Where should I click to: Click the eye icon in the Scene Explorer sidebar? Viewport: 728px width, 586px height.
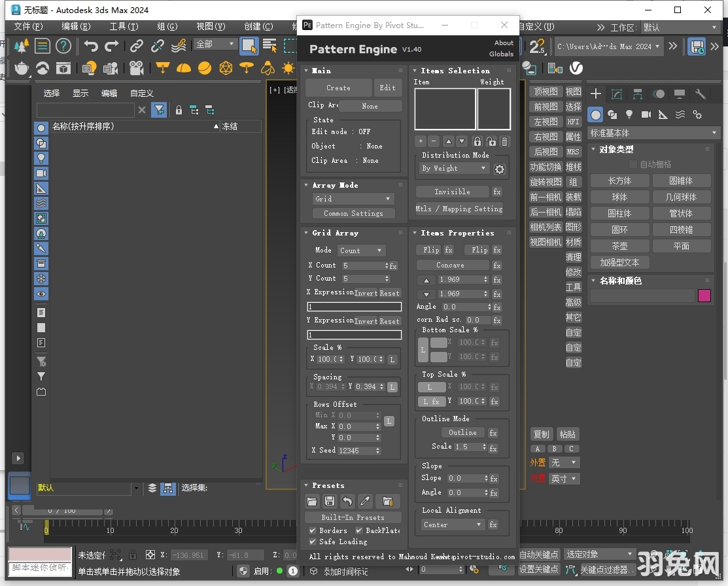[41, 293]
